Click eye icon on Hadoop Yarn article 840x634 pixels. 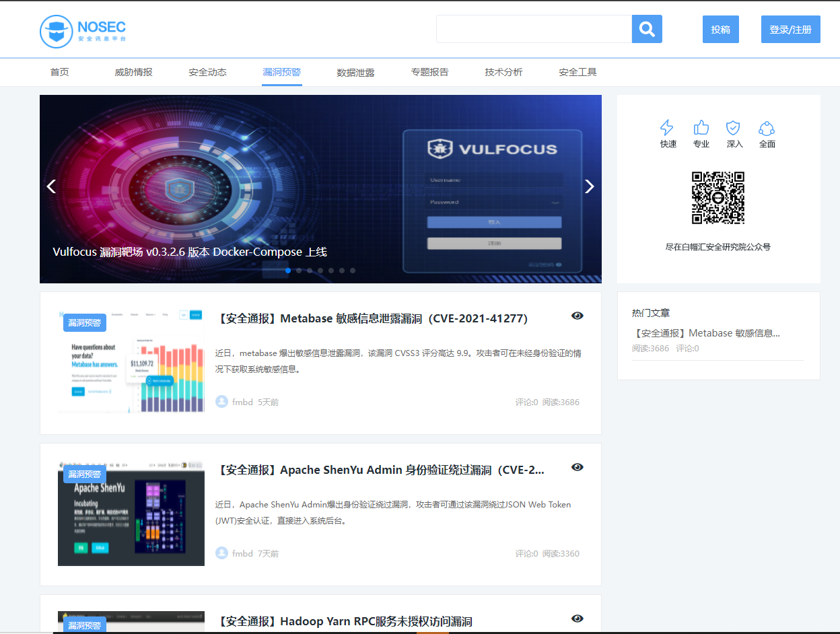tap(577, 619)
